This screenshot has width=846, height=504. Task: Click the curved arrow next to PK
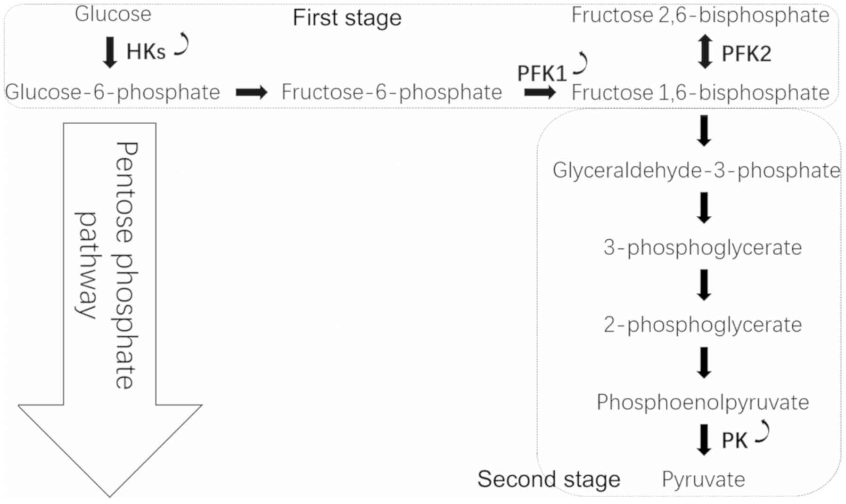pos(763,432)
